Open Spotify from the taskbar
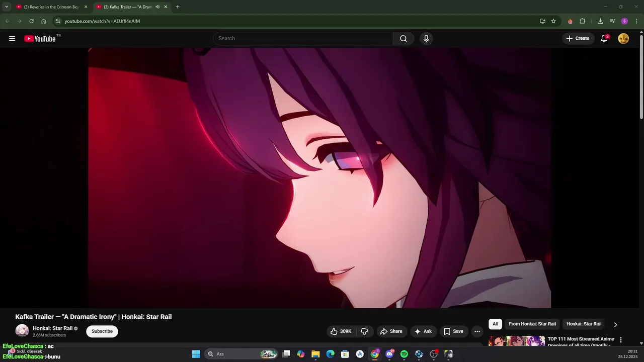 click(404, 354)
